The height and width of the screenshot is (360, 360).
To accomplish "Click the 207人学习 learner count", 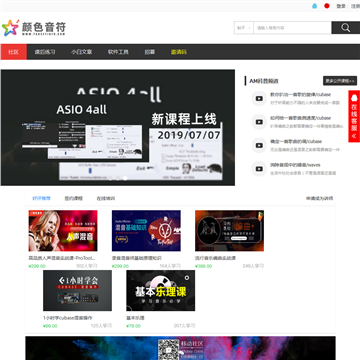I will [x=184, y=326].
